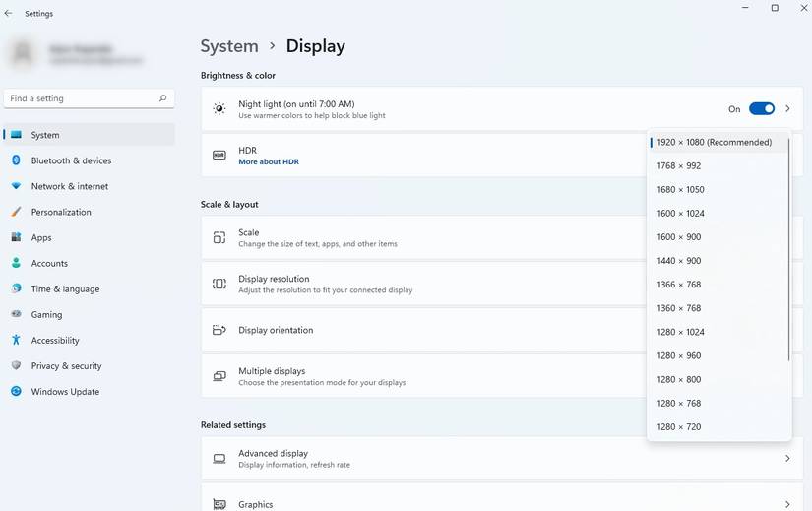Open the Accounts settings page
The image size is (812, 511).
49,263
